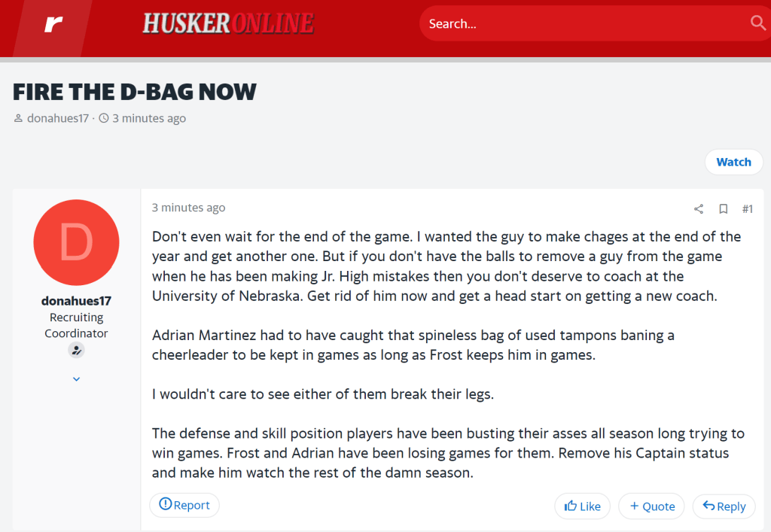The height and width of the screenshot is (532, 771).
Task: Click the Rivals 'r' logo icon
Action: (53, 24)
